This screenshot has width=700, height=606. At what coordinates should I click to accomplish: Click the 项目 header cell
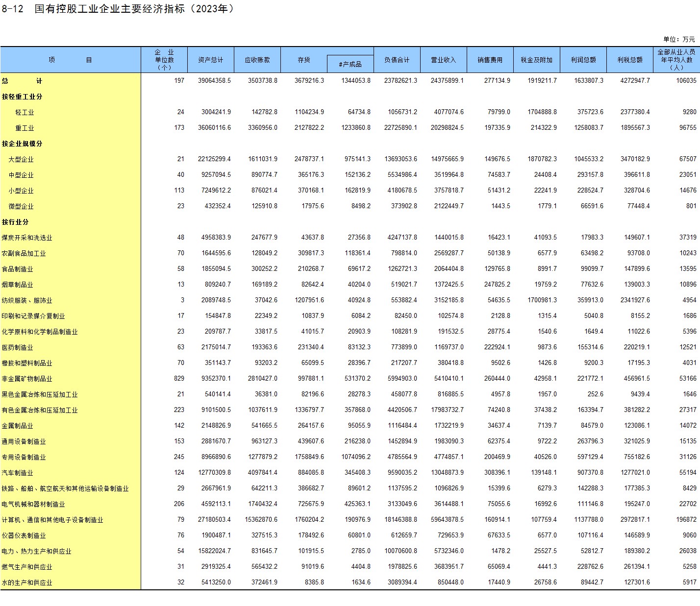click(x=70, y=60)
